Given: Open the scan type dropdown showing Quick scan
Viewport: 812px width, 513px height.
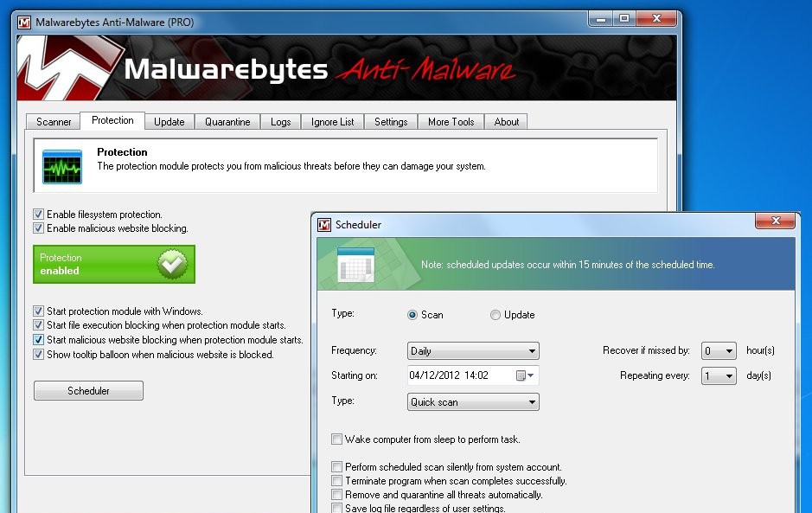Looking at the screenshot, I should tap(472, 401).
